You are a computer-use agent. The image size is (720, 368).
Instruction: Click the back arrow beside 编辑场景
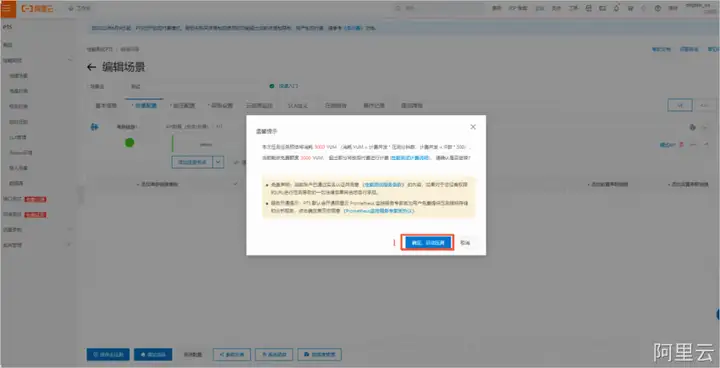click(91, 68)
